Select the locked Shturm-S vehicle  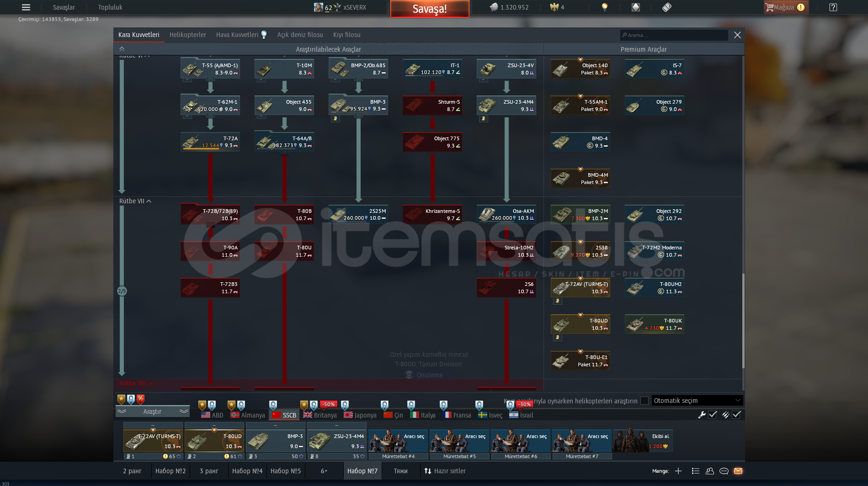[432, 106]
